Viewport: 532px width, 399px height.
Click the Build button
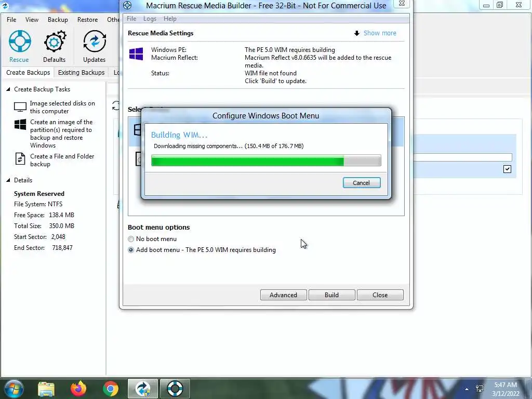[x=331, y=295]
